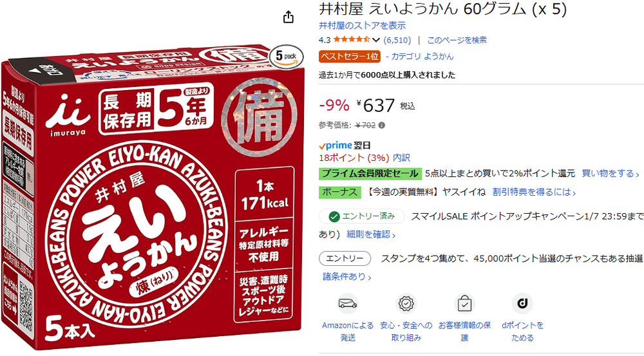Click the share icon above the product image

[x=289, y=17]
